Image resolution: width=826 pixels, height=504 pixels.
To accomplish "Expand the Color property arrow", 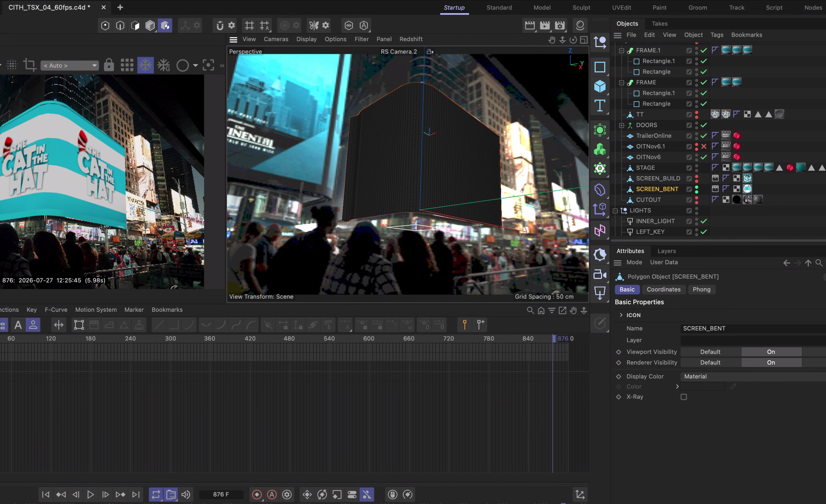I will (677, 386).
